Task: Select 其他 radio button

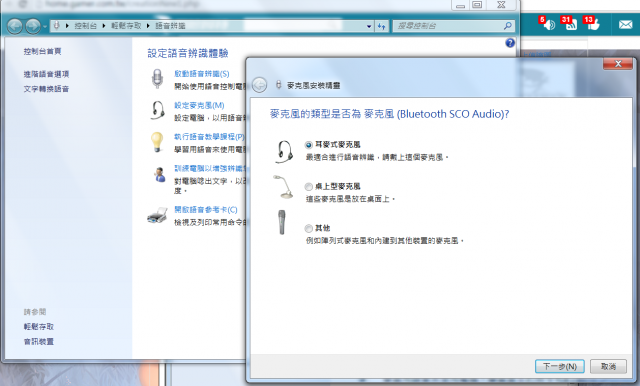Action: (x=309, y=228)
